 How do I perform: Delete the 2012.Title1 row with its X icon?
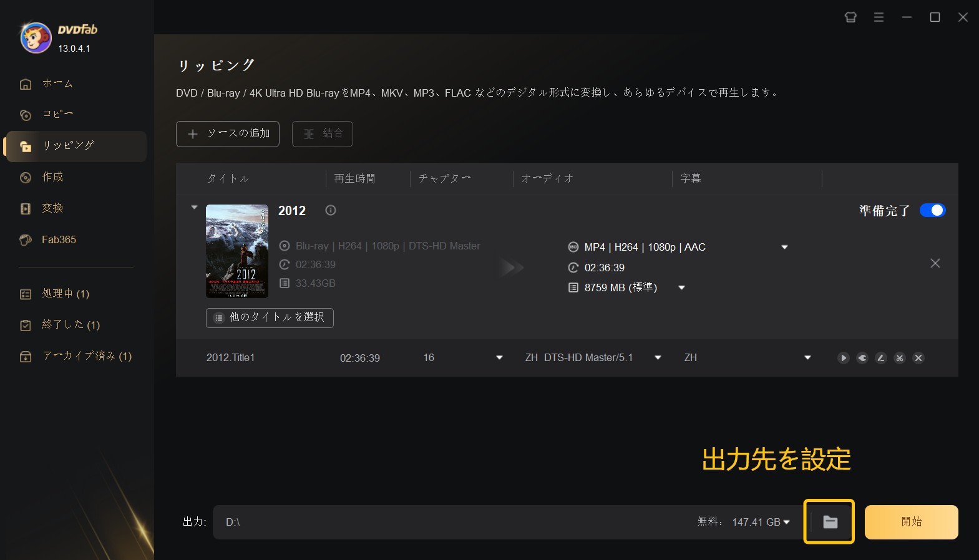(918, 358)
